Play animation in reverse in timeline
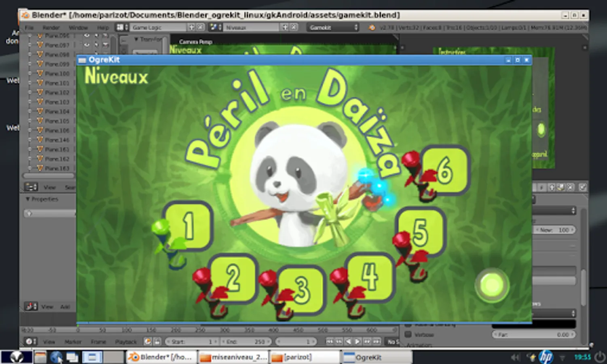The width and height of the screenshot is (607, 364). [348, 342]
